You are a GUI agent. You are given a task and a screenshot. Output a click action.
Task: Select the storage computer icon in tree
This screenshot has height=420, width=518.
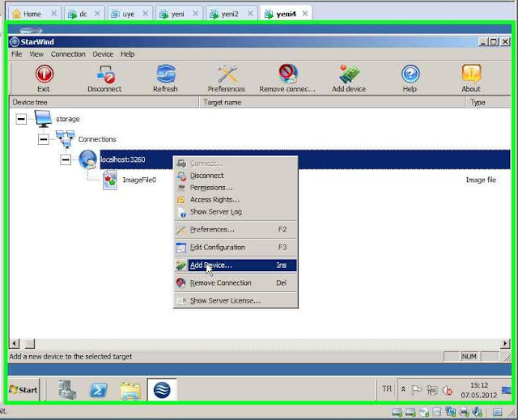pyautogui.click(x=43, y=119)
